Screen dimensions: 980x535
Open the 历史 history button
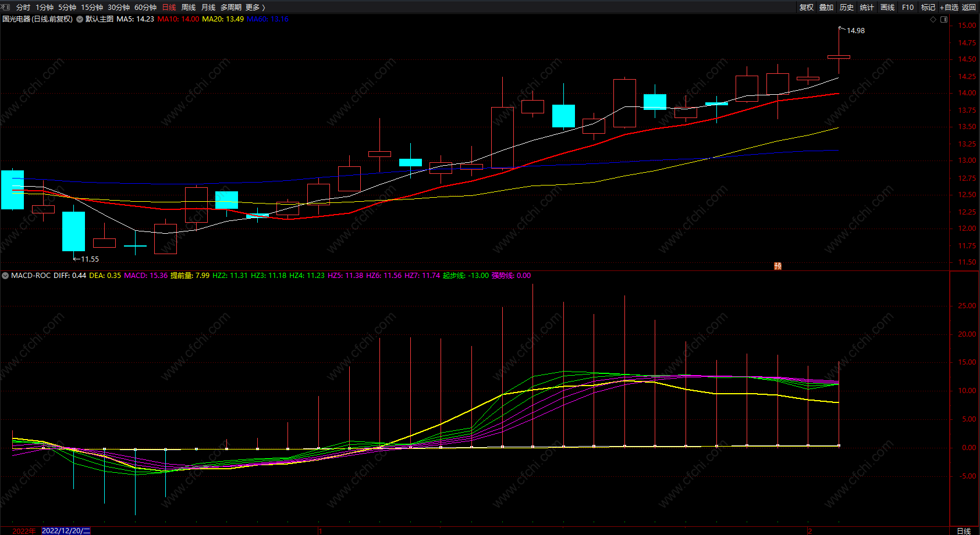point(847,8)
